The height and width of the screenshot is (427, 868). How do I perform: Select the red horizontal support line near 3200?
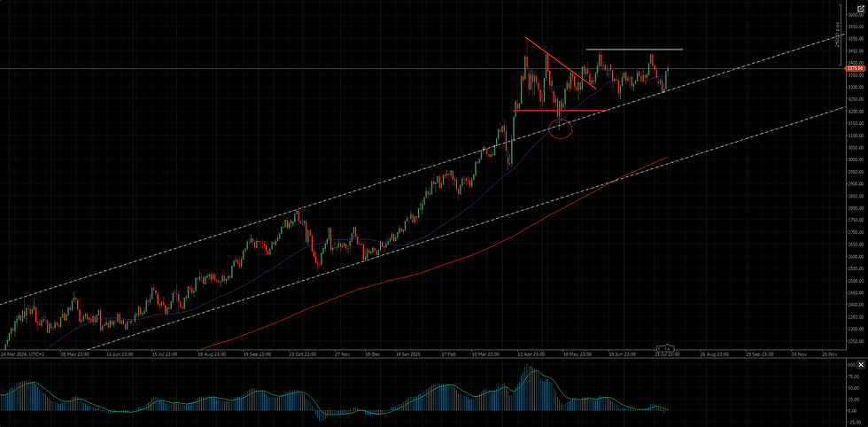tap(559, 111)
